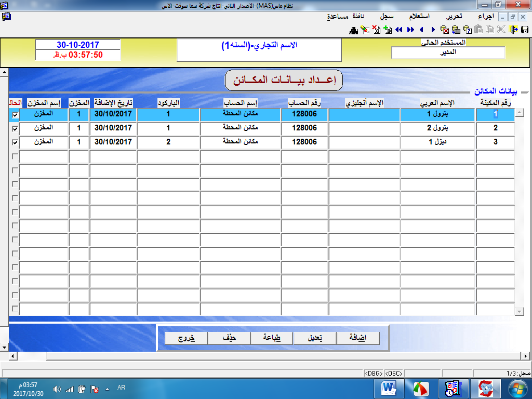The image size is (532, 399).
Task: Click the binoculars search icon in toolbar
Action: (x=354, y=30)
